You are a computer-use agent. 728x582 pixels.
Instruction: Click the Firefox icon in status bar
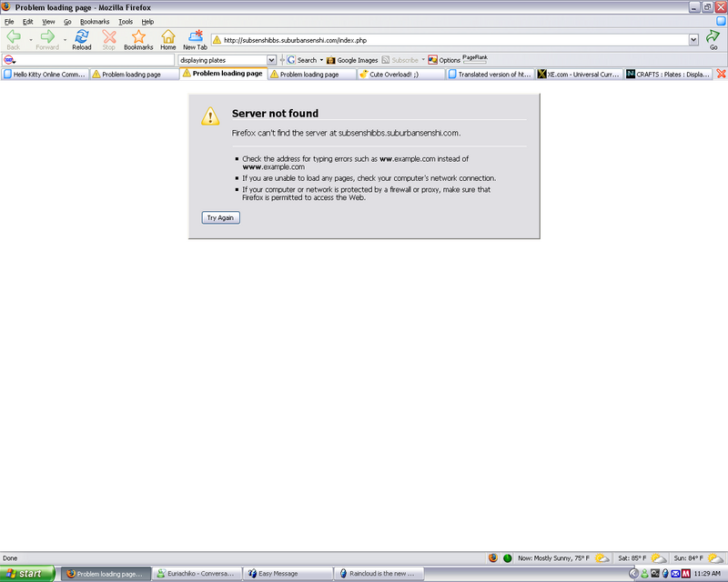click(493, 557)
